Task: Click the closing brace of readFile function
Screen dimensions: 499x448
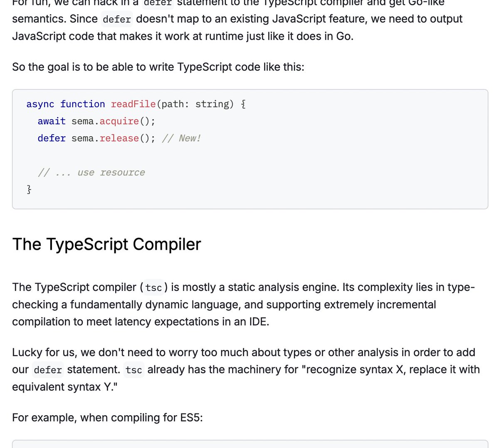Action: pos(29,190)
